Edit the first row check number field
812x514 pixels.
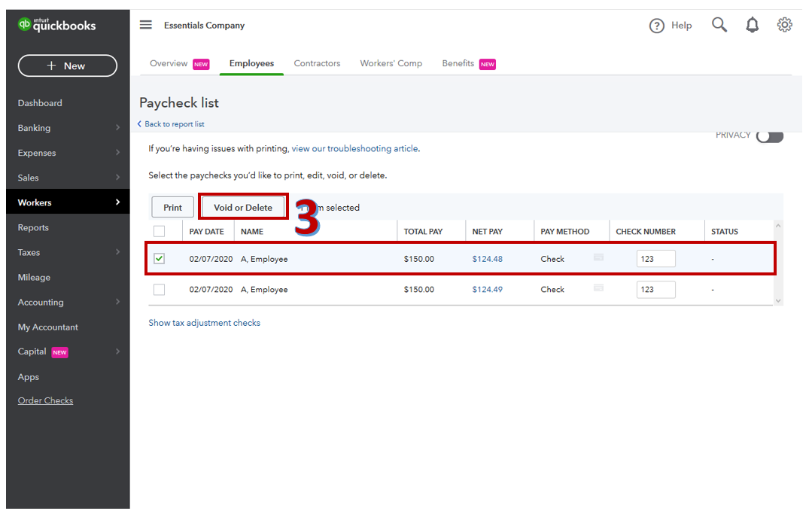[x=655, y=259]
